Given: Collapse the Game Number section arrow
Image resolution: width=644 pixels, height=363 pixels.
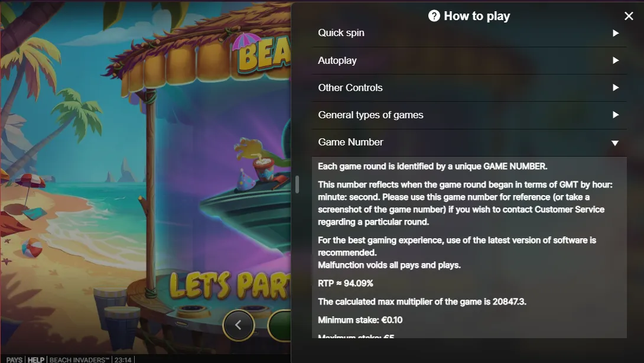Looking at the screenshot, I should (x=615, y=143).
